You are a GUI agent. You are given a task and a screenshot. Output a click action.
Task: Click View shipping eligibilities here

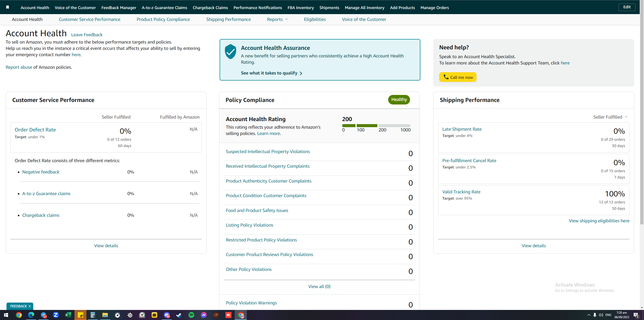[x=599, y=221]
